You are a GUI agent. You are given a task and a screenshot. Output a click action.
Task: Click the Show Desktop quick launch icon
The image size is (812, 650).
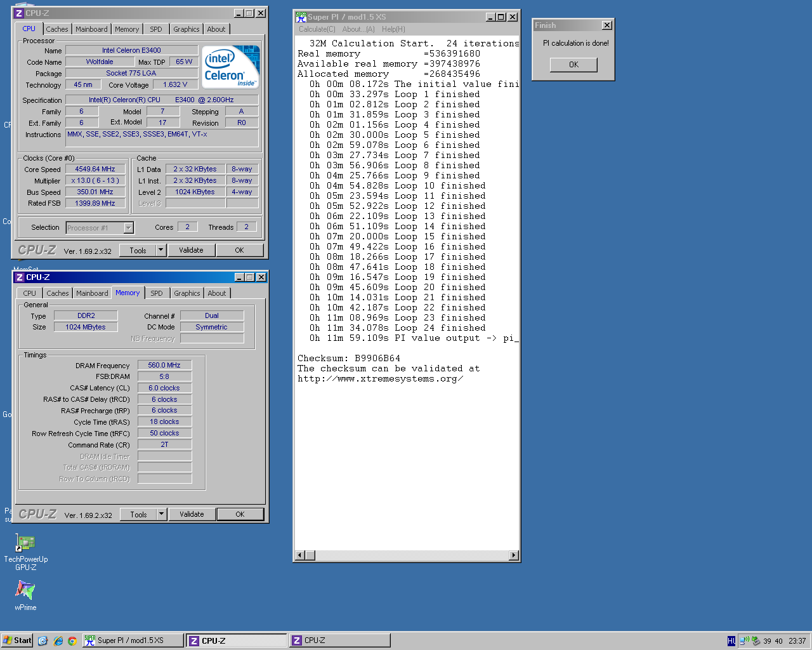pyautogui.click(x=43, y=640)
